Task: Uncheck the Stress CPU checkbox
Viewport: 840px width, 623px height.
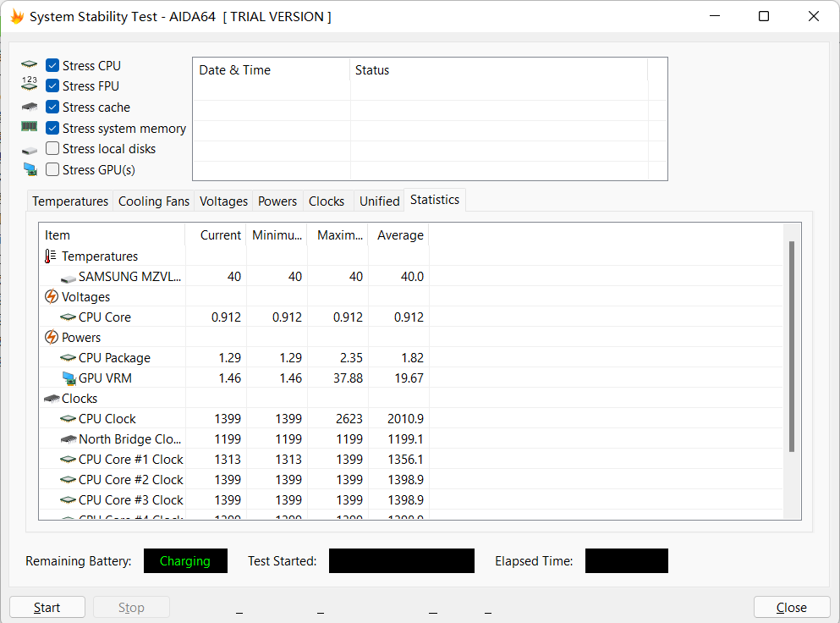Action: tap(52, 66)
